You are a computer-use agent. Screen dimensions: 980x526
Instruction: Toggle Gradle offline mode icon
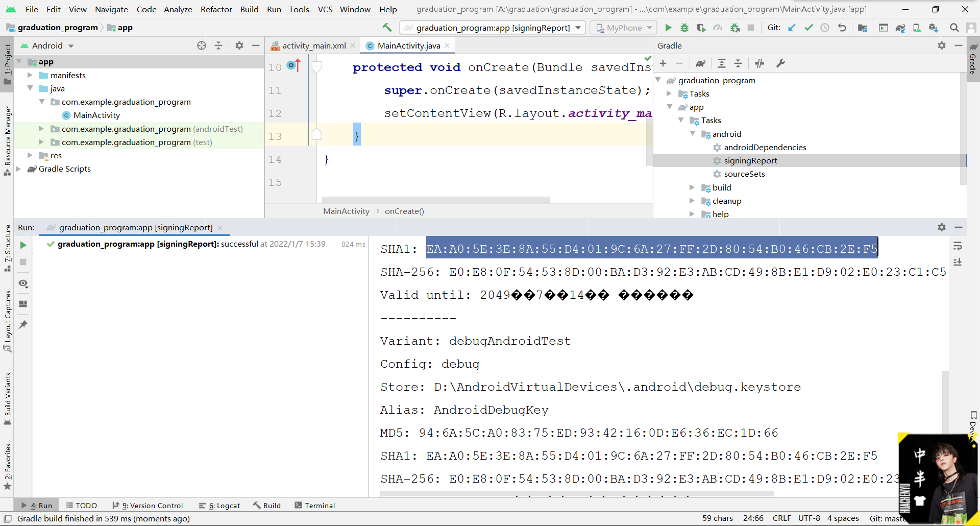(759, 63)
